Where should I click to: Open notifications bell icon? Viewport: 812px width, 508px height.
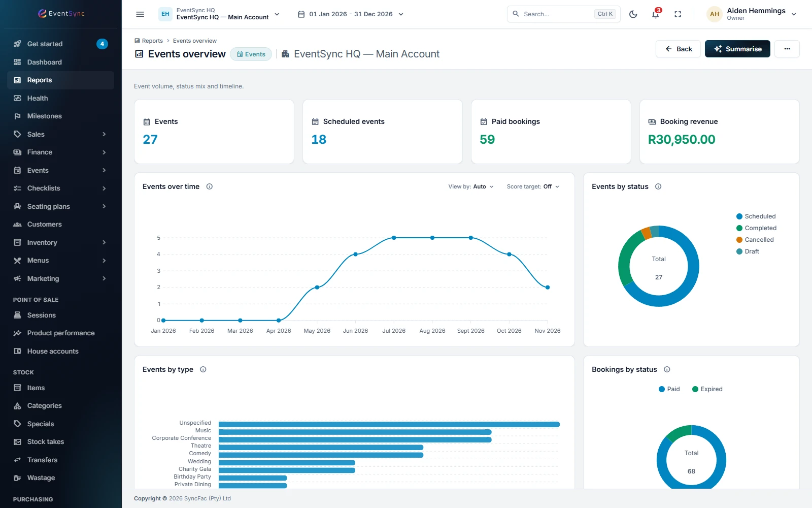pos(656,14)
